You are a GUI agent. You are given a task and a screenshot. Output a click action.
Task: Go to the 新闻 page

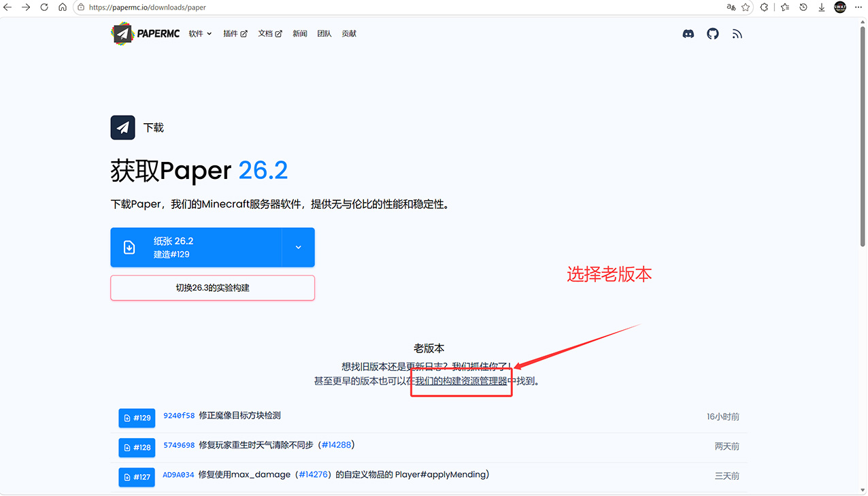(x=300, y=33)
